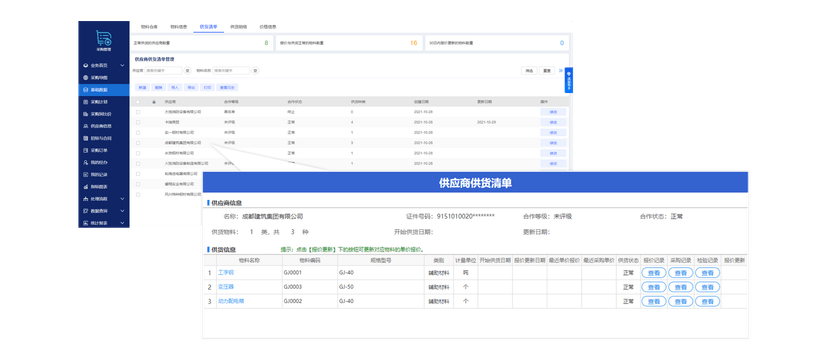This screenshot has width=828, height=363.
Task: Click 修改 in the first supplier row
Action: pos(553,112)
